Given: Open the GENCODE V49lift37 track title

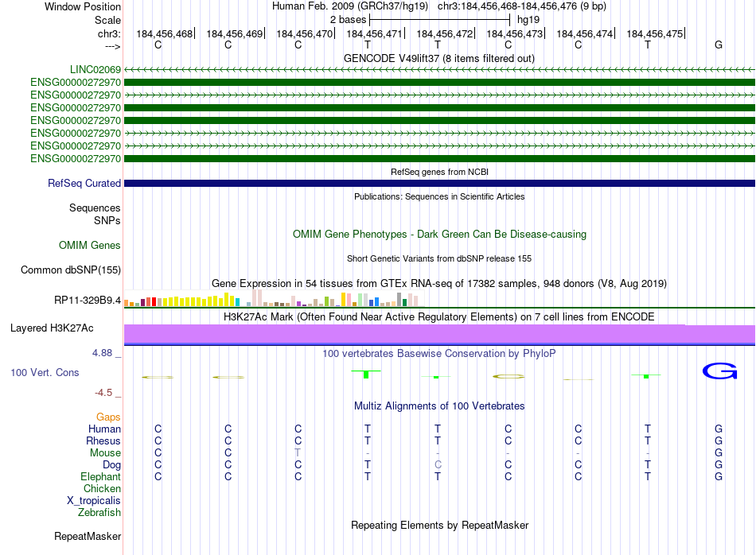Looking at the screenshot, I should coord(438,58).
